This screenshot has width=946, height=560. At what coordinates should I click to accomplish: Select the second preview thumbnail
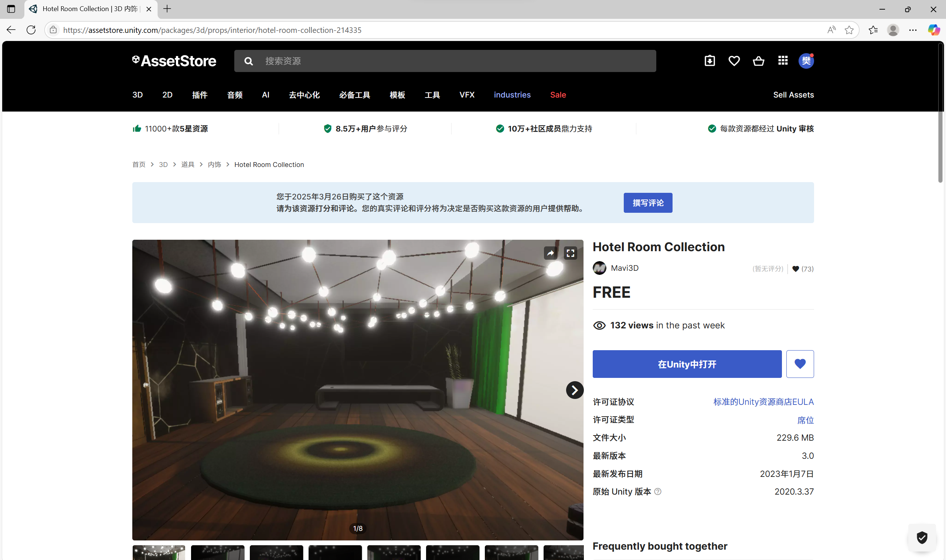217,552
